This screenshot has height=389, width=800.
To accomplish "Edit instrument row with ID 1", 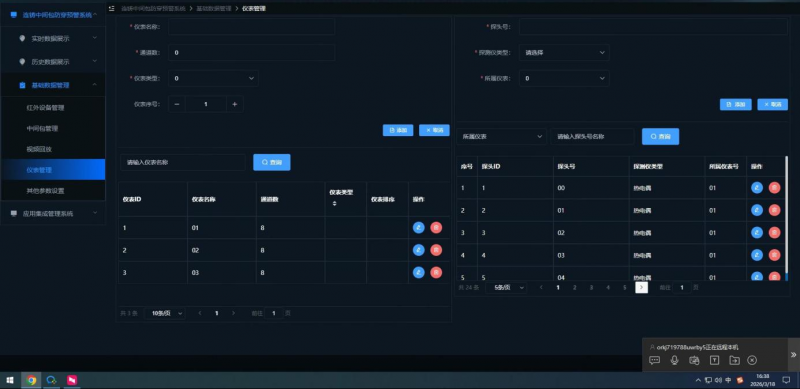I will (418, 228).
